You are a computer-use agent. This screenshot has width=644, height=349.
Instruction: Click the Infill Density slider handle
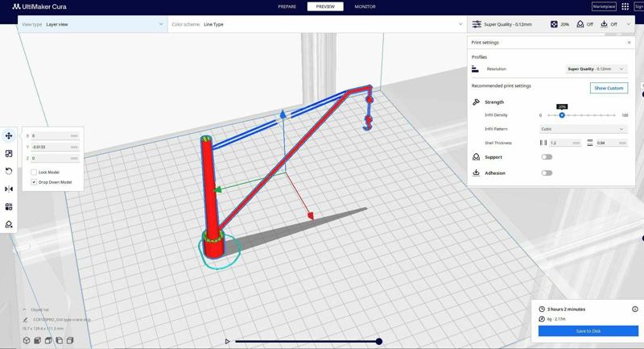pos(562,115)
